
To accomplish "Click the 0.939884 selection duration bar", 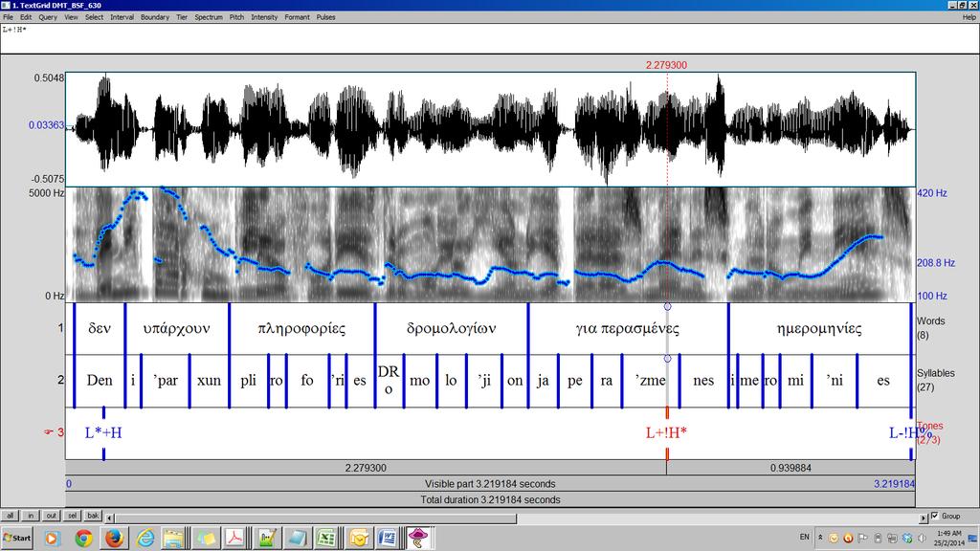I will coord(791,468).
